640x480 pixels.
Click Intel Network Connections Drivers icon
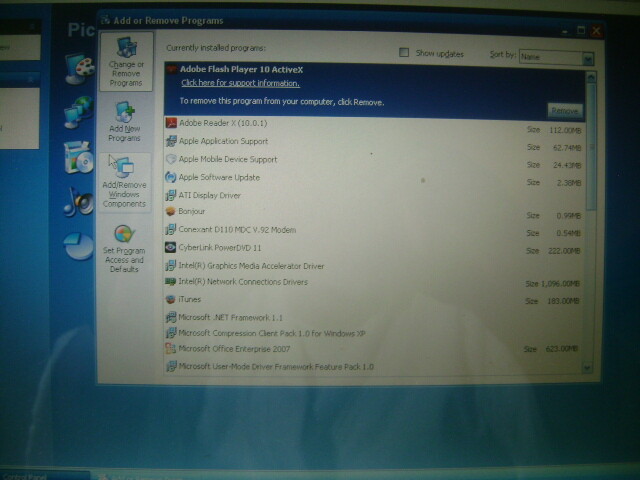(171, 282)
